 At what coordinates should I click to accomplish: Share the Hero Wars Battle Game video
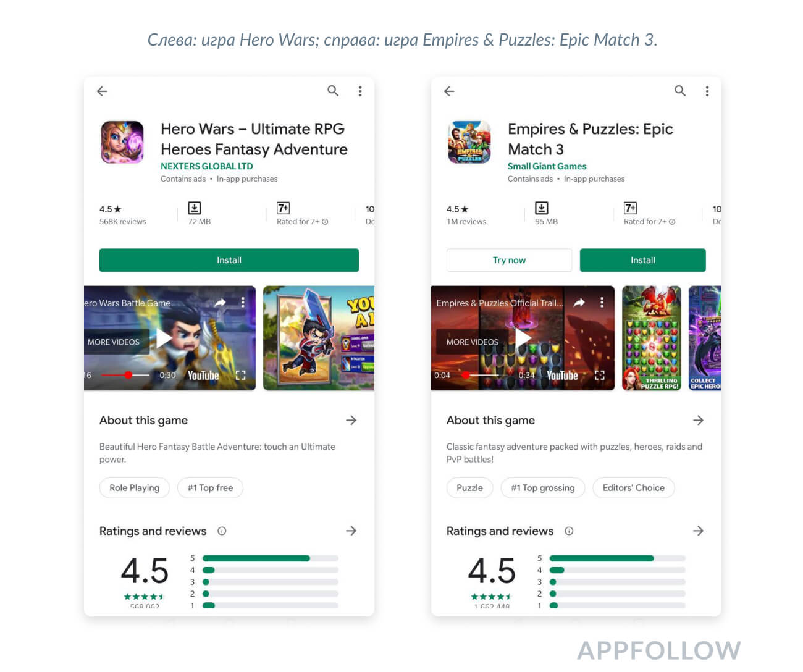pyautogui.click(x=220, y=303)
